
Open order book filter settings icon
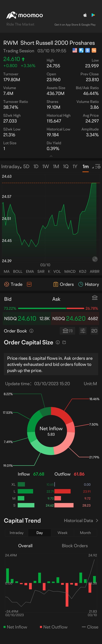(83, 331)
